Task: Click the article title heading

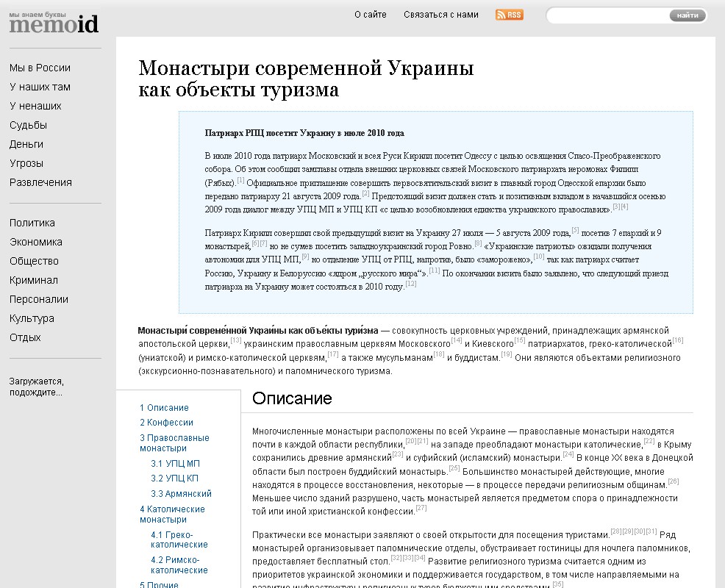Action: 306,79
